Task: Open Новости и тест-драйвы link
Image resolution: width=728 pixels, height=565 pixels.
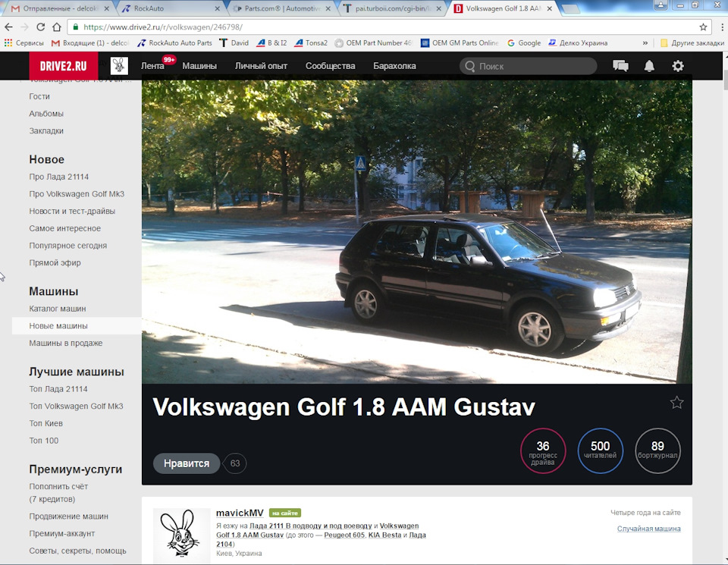Action: pos(72,212)
